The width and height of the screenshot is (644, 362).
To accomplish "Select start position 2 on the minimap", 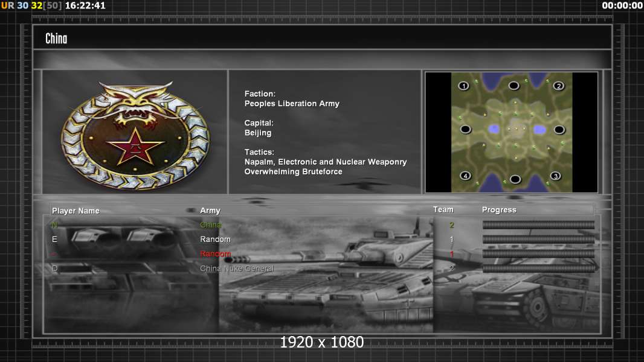I will click(x=558, y=86).
